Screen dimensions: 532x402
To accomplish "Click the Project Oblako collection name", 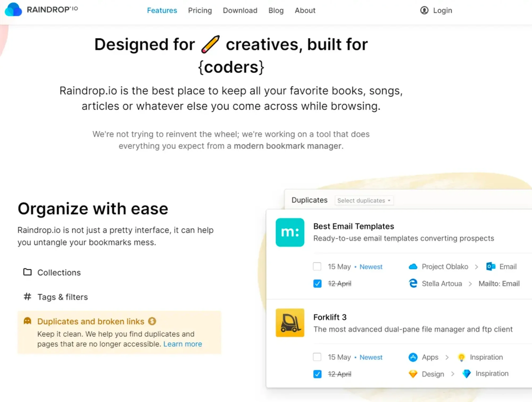I will click(445, 266).
